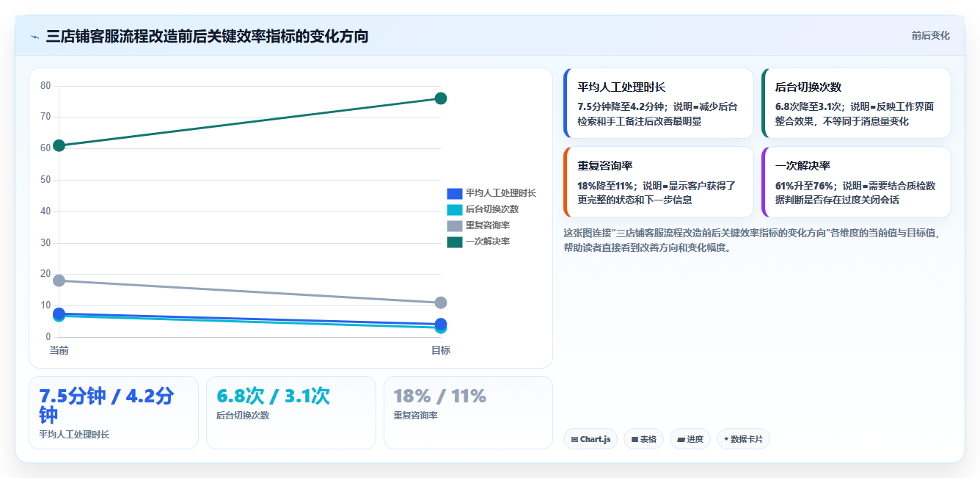Click legend label 平均人工处理时长
This screenshot has width=980, height=478.
coord(501,193)
